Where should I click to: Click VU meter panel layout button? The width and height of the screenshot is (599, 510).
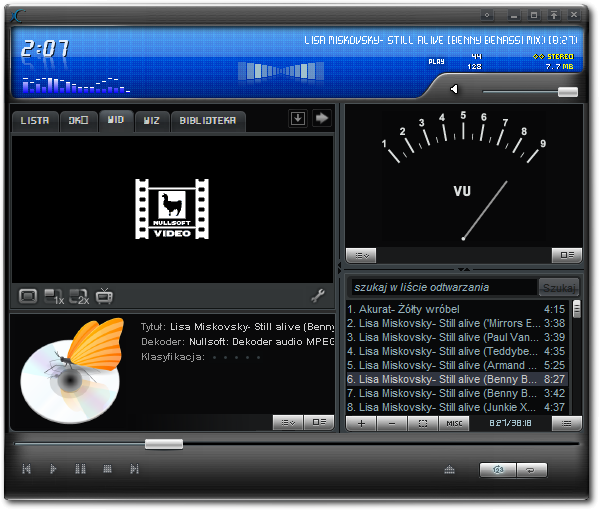tap(567, 255)
